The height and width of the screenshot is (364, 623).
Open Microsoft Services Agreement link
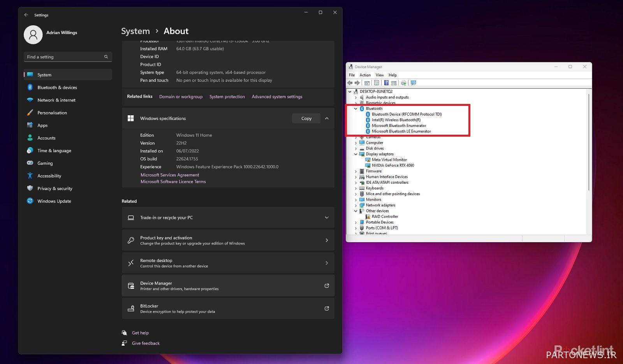pos(170,175)
